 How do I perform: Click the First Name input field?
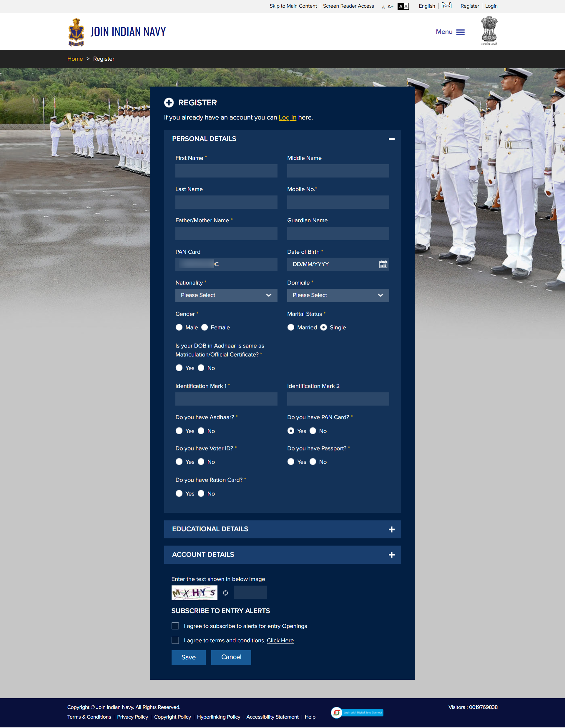(x=226, y=171)
